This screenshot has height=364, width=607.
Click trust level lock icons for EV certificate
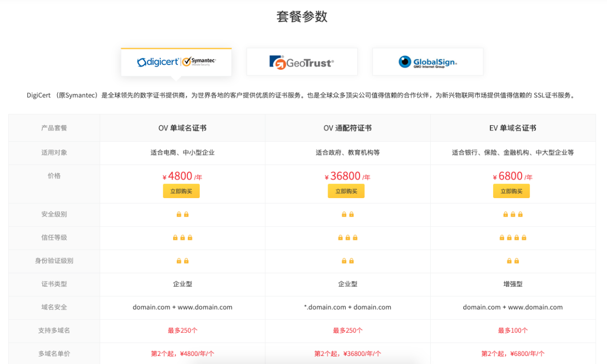(513, 237)
